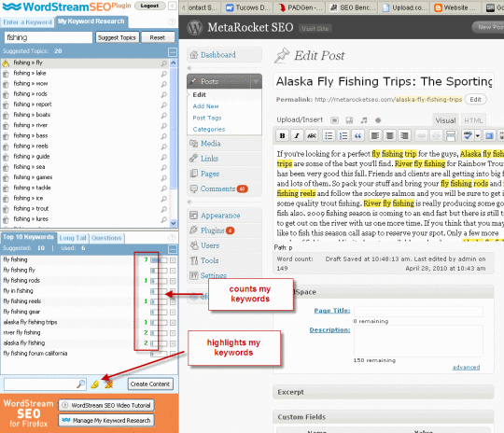Click the Suggest Topics button
504x433 pixels.
click(x=117, y=37)
